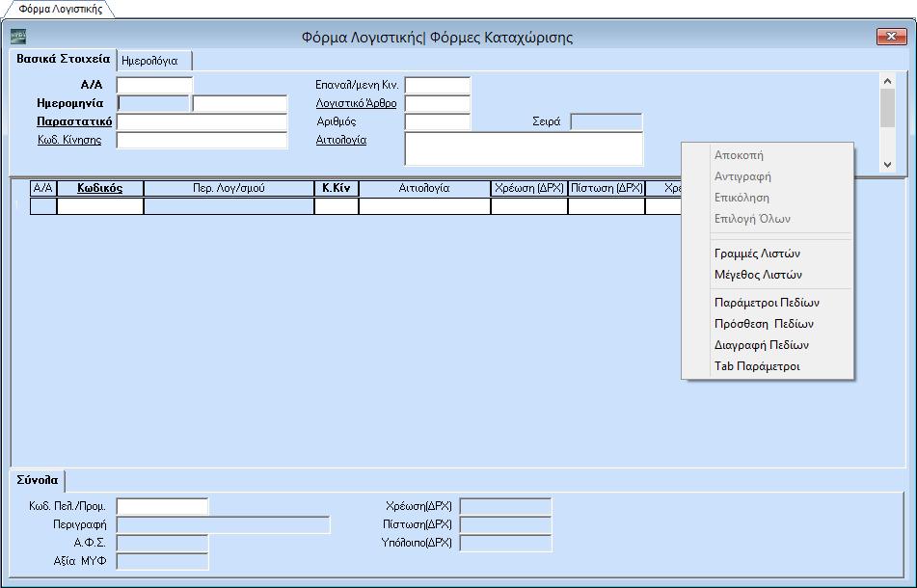This screenshot has width=917, height=588.
Task: Click the first row Κ.Κίν cell
Action: click(x=337, y=206)
